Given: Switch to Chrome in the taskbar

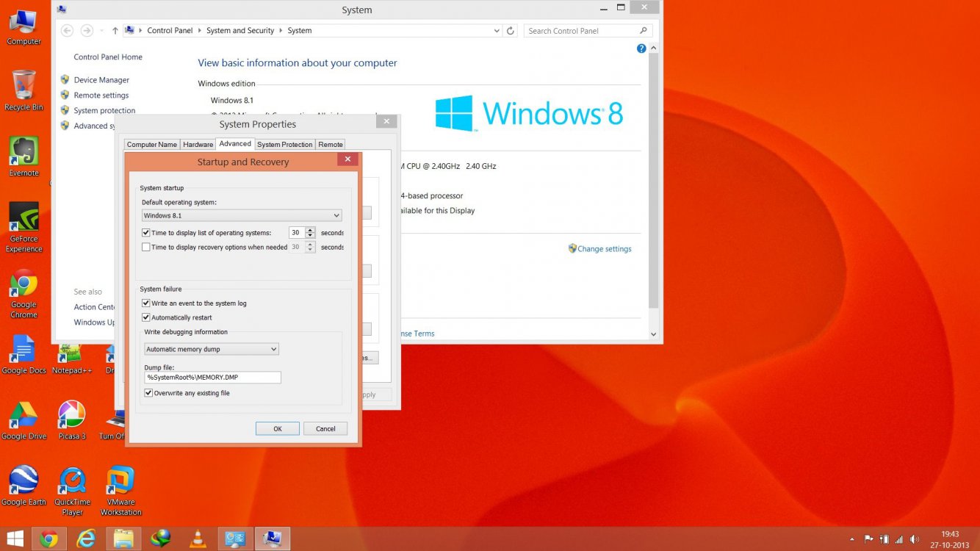Looking at the screenshot, I should [x=49, y=539].
